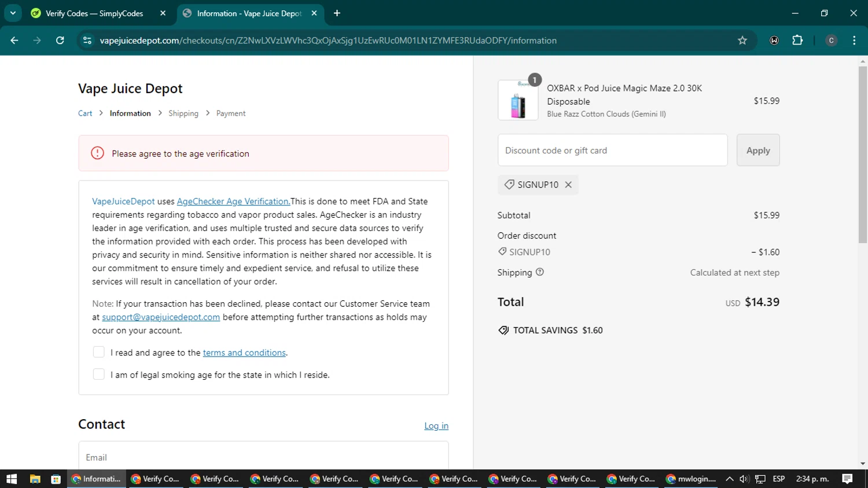Open the AgeChecker Age Verification link

pos(233,201)
